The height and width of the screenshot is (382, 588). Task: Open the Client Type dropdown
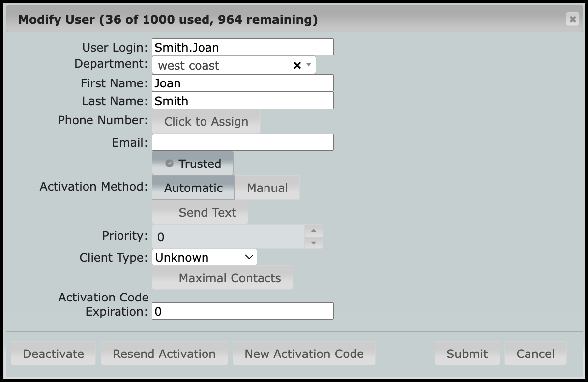point(205,257)
